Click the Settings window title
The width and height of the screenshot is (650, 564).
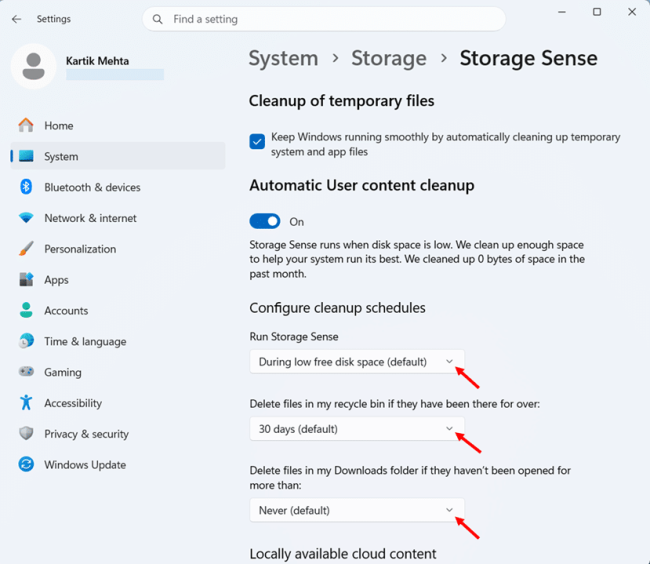(x=53, y=19)
